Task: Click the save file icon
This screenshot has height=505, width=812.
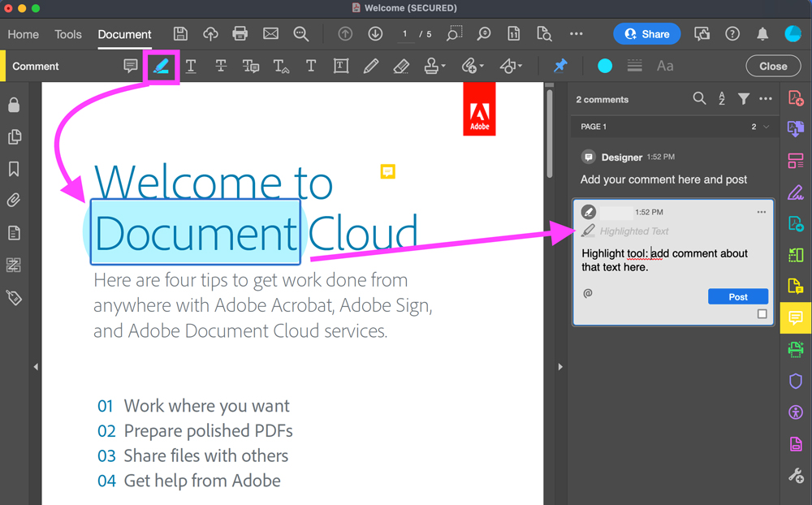Action: coord(180,34)
